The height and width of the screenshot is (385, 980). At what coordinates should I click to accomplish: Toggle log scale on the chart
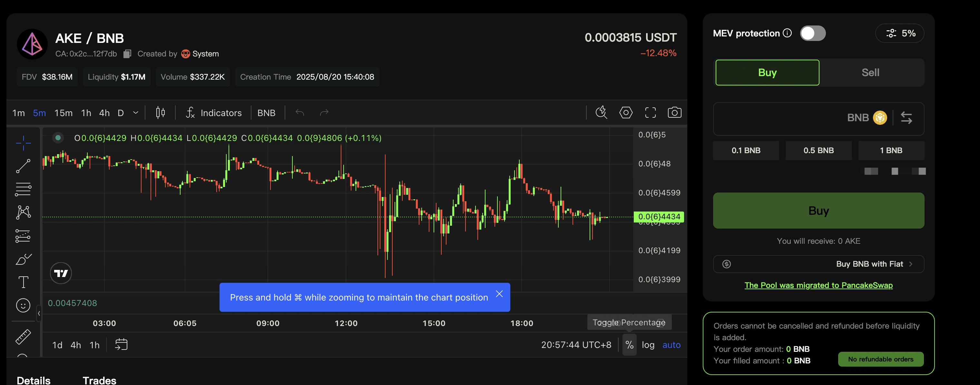pyautogui.click(x=648, y=345)
